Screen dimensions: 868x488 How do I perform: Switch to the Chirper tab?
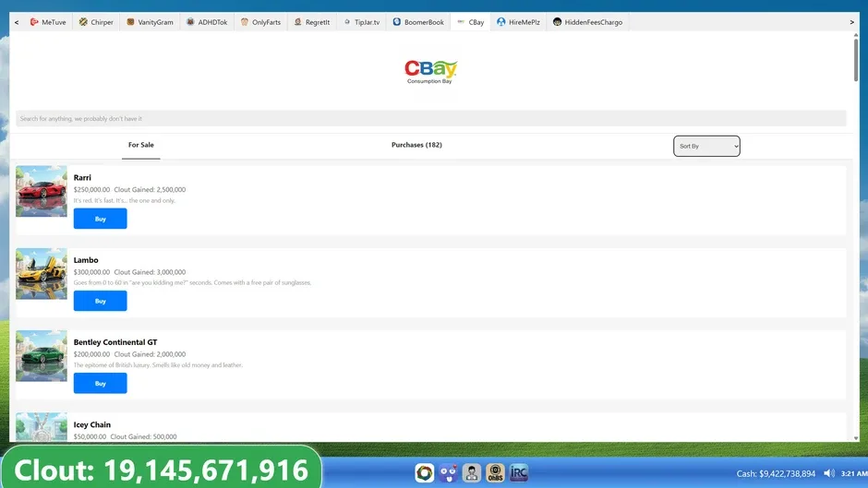(x=96, y=22)
